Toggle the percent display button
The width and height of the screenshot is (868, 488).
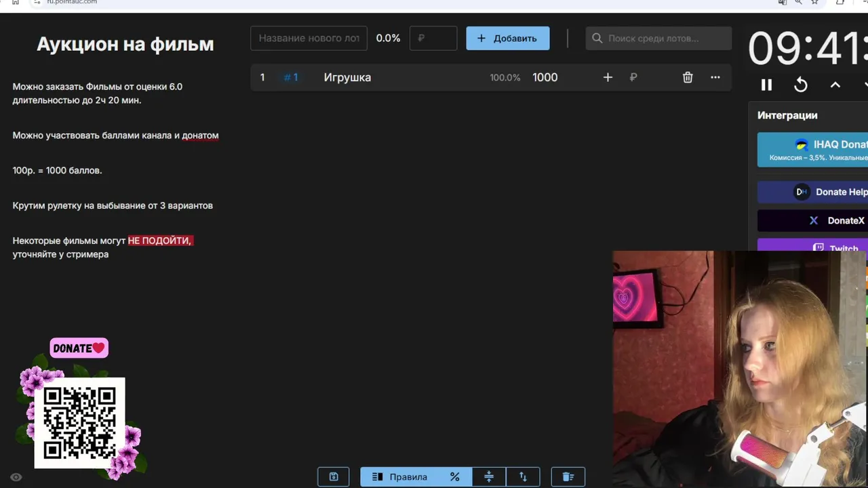click(455, 476)
